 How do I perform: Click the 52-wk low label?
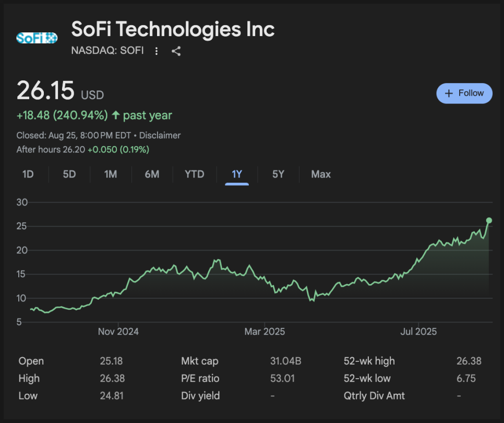pos(367,378)
